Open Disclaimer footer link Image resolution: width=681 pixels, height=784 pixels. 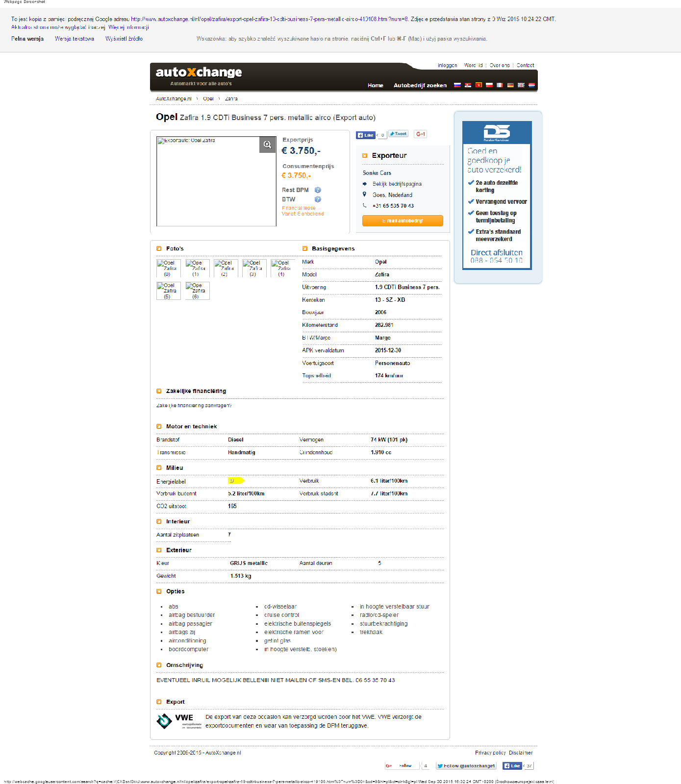(521, 753)
